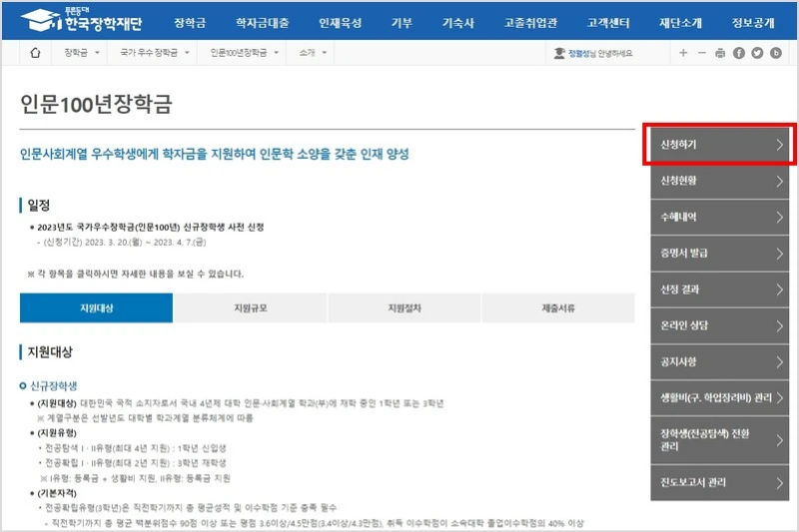
Task: Print the page via printer icon
Action: tap(720, 53)
